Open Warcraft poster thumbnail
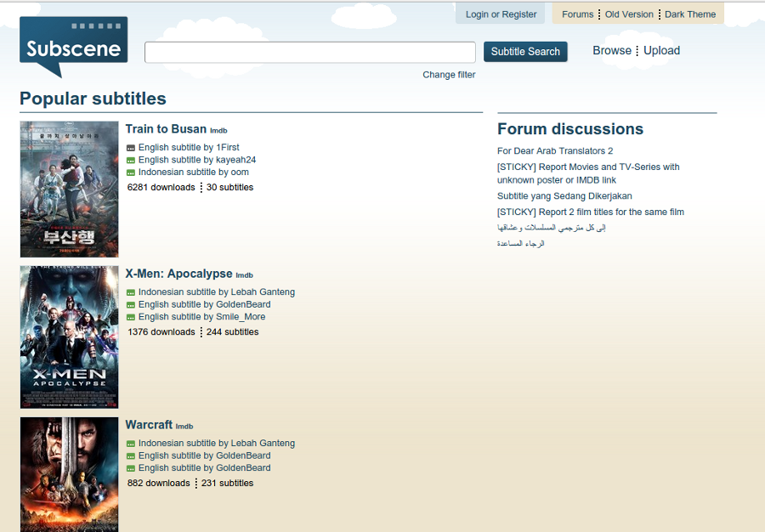This screenshot has width=765, height=532. click(70, 474)
